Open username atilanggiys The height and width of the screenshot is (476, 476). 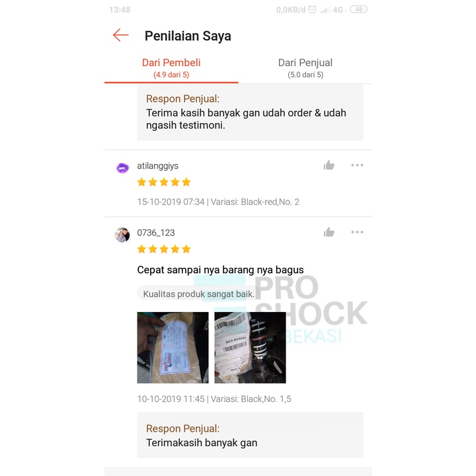point(157,166)
